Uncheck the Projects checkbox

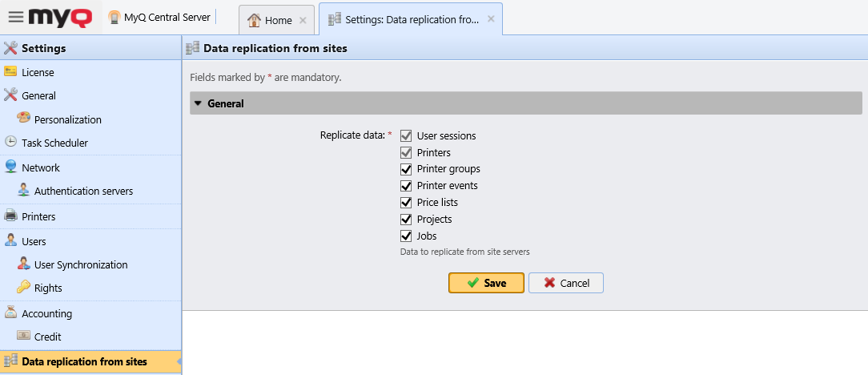[x=406, y=220]
